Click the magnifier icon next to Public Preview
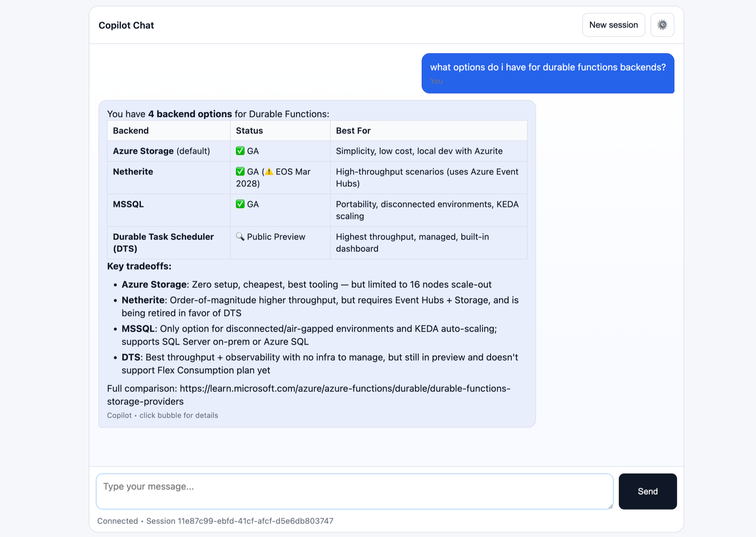756x537 pixels. (x=240, y=236)
